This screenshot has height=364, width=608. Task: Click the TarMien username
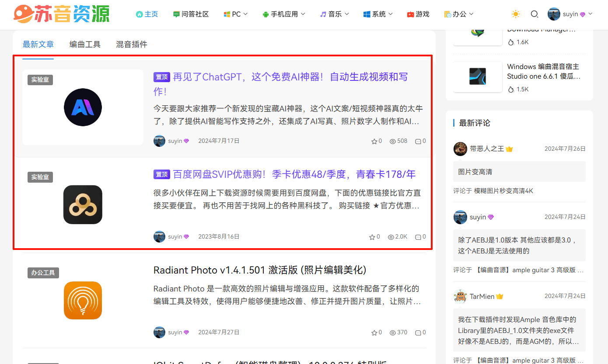click(x=482, y=296)
